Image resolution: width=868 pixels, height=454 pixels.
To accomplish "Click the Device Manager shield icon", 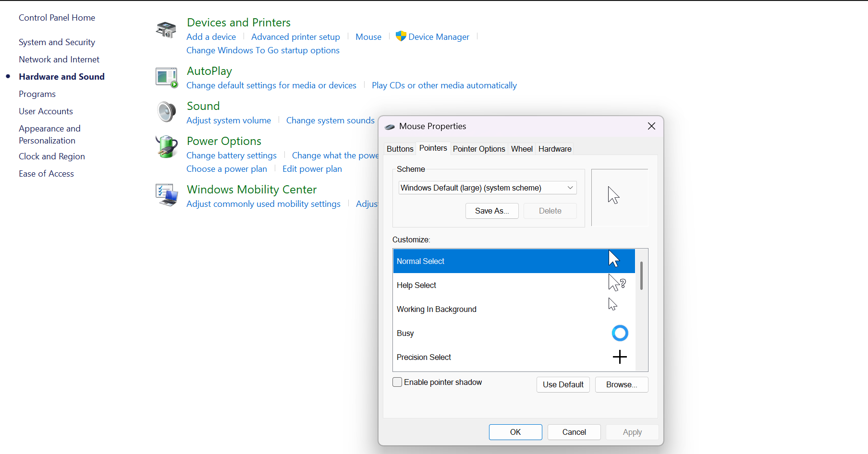I will (x=401, y=36).
